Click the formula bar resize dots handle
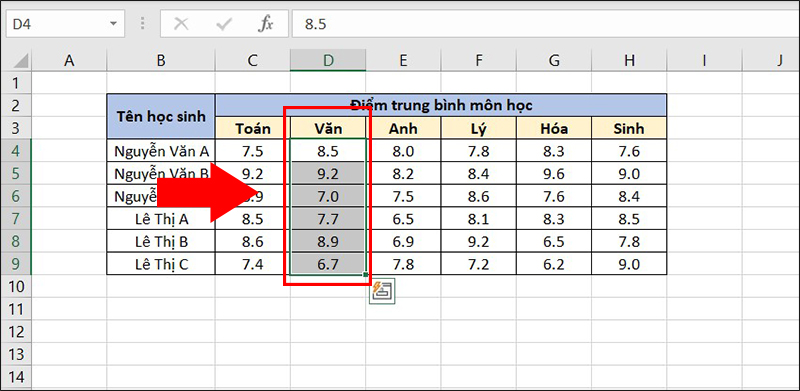 tap(143, 23)
